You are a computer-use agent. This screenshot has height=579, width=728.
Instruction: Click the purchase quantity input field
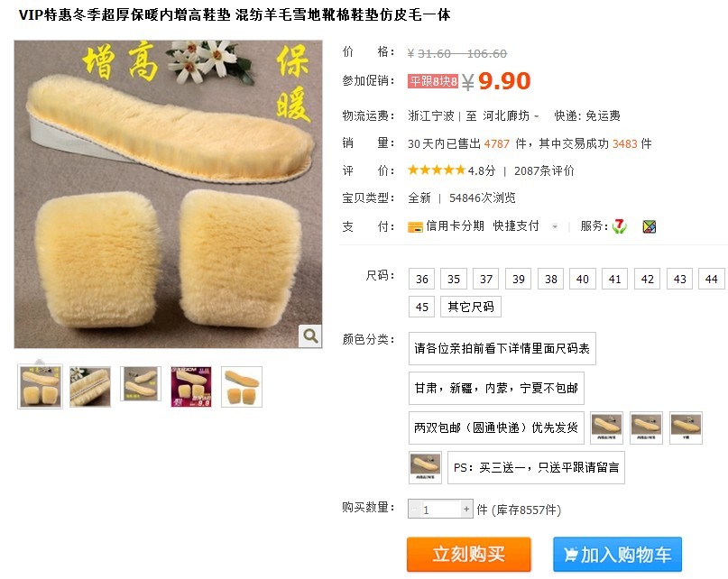[440, 510]
